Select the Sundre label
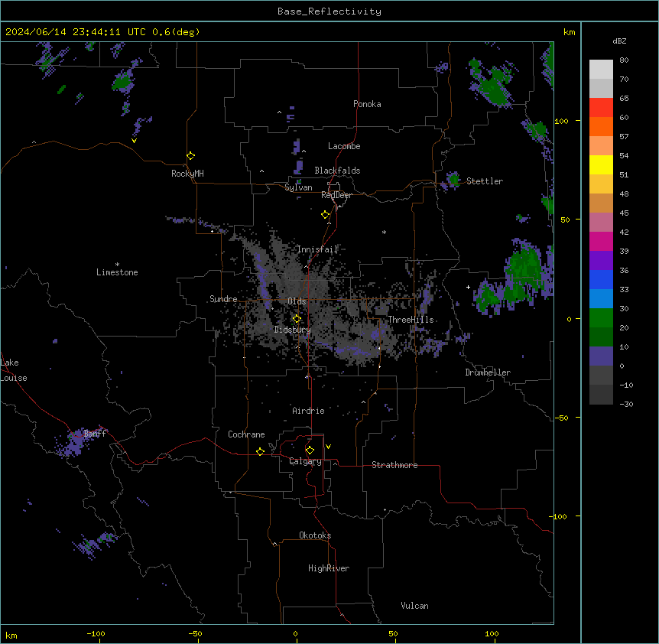Image resolution: width=659 pixels, height=644 pixels. tap(223, 299)
